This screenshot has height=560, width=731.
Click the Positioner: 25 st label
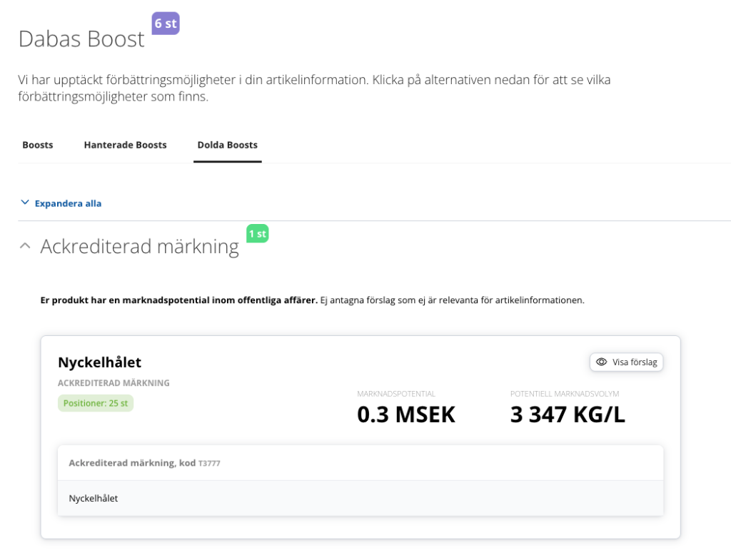coord(96,404)
